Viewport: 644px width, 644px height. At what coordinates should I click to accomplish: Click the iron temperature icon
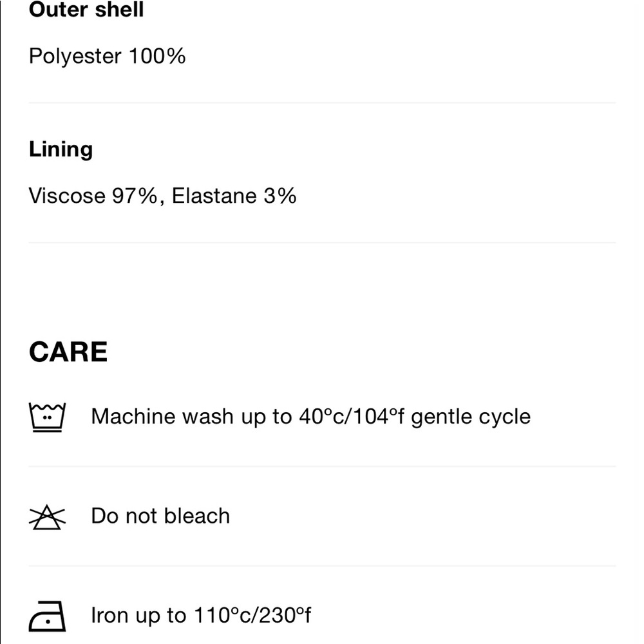point(47,616)
